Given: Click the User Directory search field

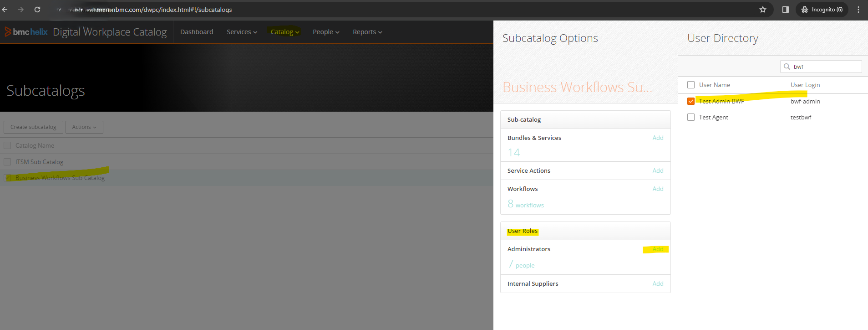Looking at the screenshot, I should pos(821,67).
